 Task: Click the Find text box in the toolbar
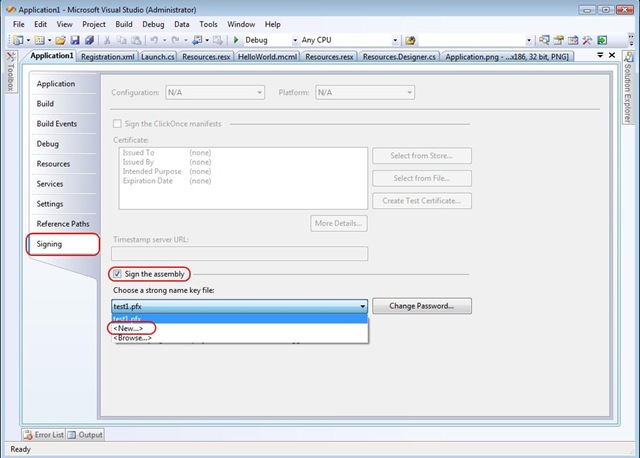coord(472,40)
